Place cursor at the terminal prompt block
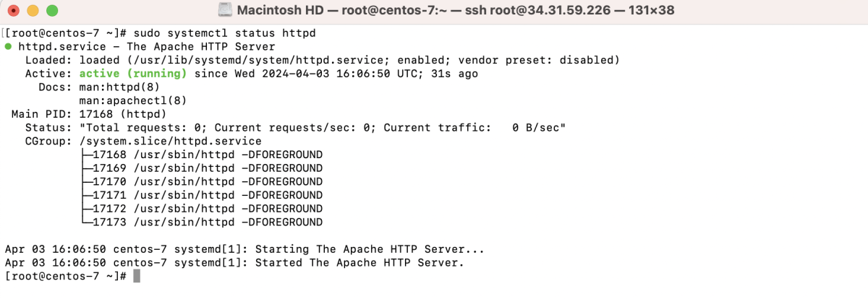Viewport: 868px width, 299px height. point(137,277)
